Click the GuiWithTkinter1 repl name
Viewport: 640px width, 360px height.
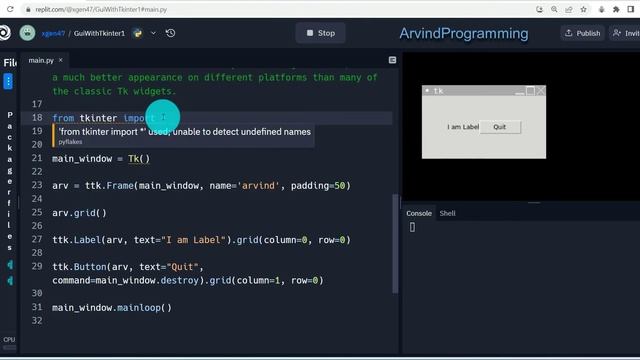pos(99,33)
